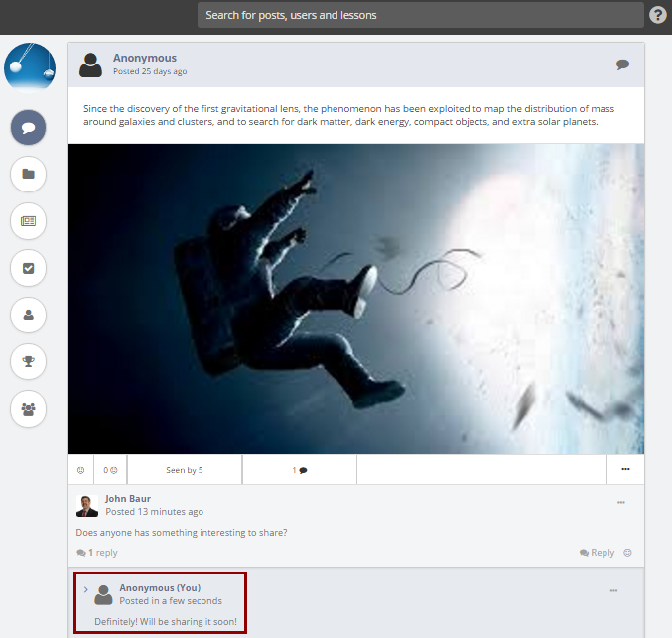The height and width of the screenshot is (638, 672).
Task: Open the help question mark icon
Action: pos(657,15)
